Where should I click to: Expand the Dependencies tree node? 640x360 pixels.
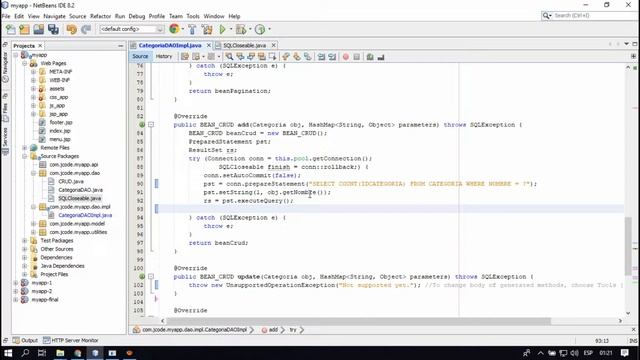(25, 258)
